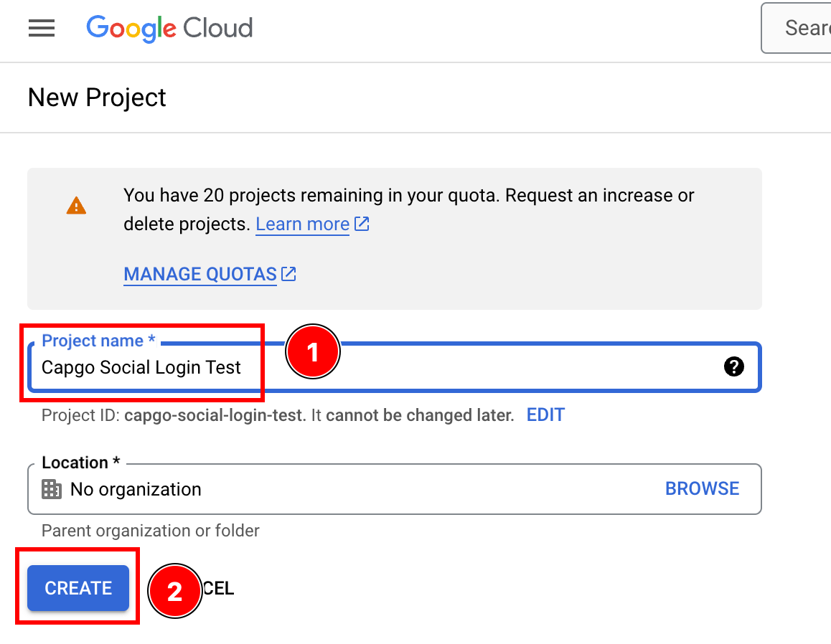Open the navigation hamburger menu

pos(41,28)
